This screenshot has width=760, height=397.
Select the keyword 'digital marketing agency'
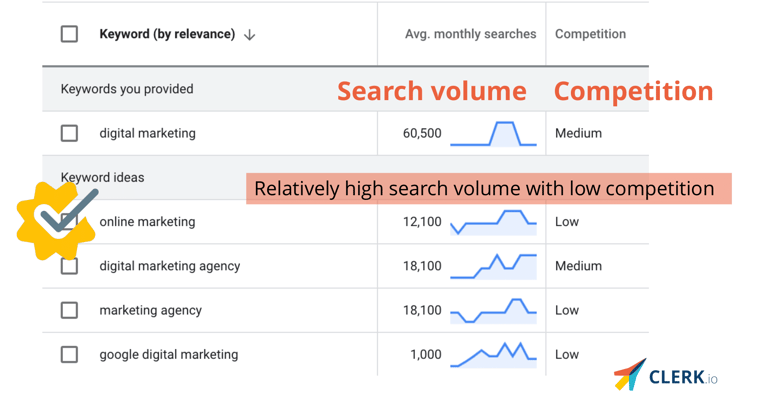click(170, 266)
